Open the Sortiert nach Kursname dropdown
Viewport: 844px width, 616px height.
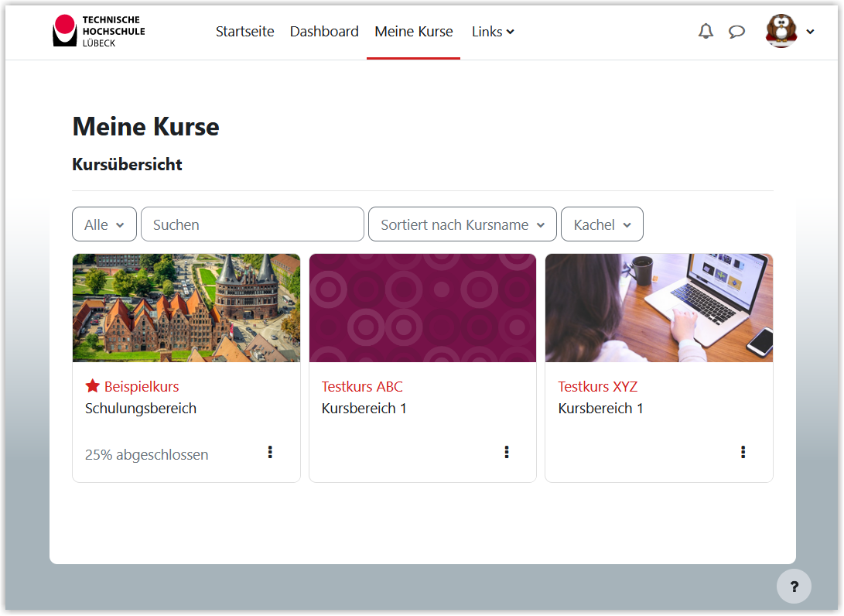[x=463, y=224]
